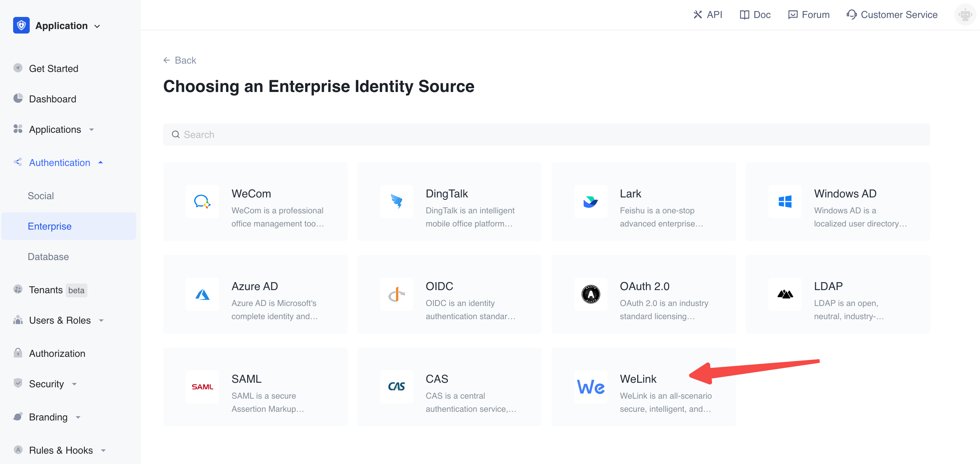Select the Database submenu item

coord(48,257)
